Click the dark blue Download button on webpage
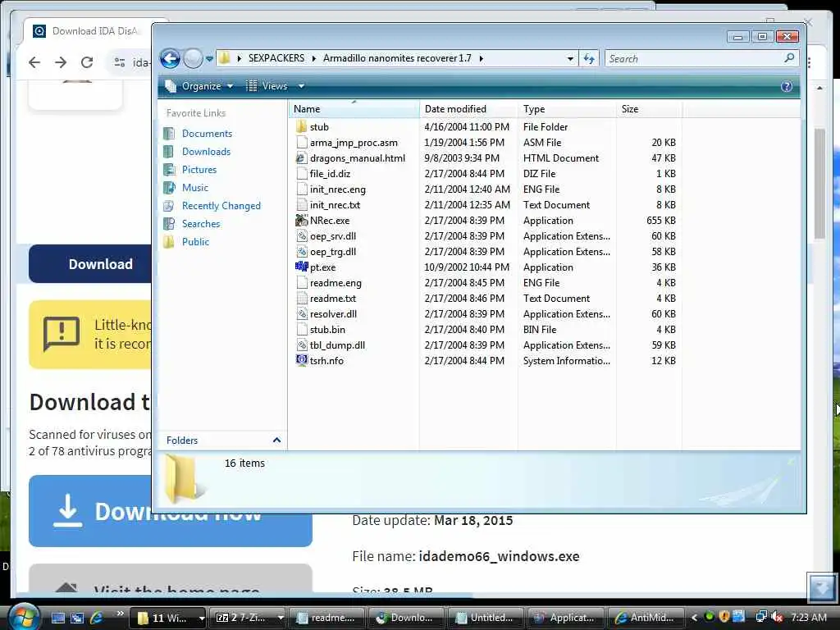Screen dimensions: 840x630 90,264
